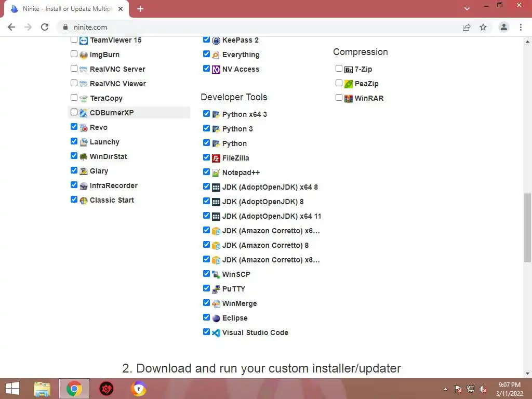Uncheck the Glary checkbox
The height and width of the screenshot is (399, 532).
tap(74, 170)
